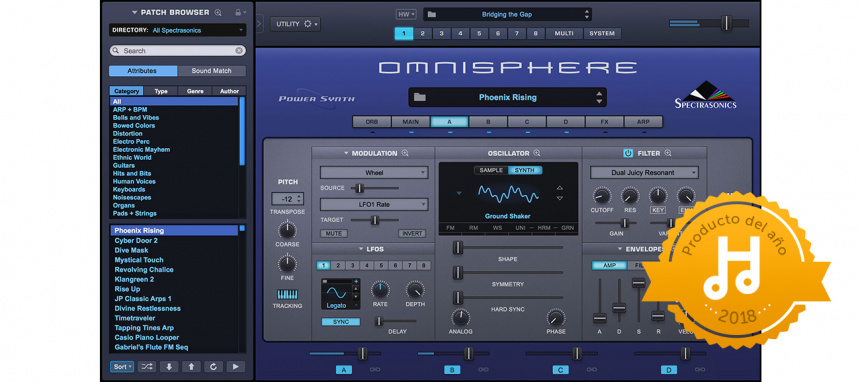The image size is (860, 382).
Task: Collapse the LFOs section triangle
Action: click(x=361, y=249)
